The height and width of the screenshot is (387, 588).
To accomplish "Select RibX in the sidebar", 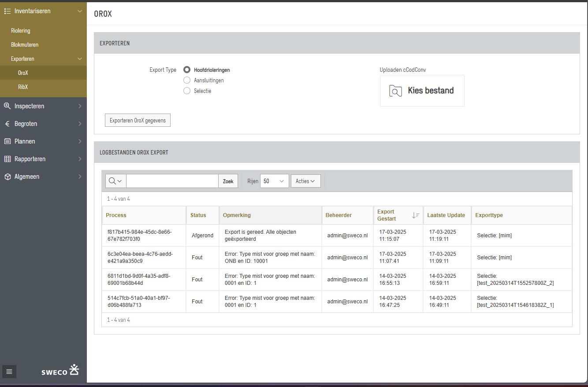I will coord(43,87).
